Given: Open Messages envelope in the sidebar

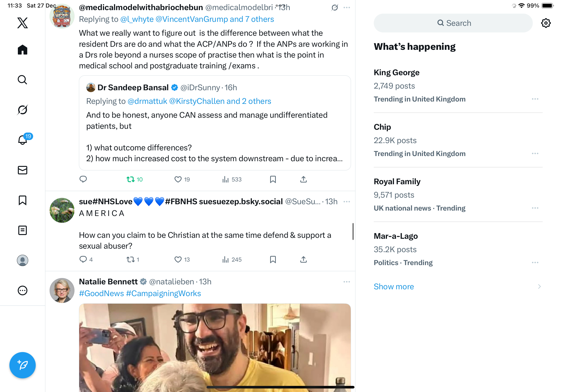Looking at the screenshot, I should [23, 170].
